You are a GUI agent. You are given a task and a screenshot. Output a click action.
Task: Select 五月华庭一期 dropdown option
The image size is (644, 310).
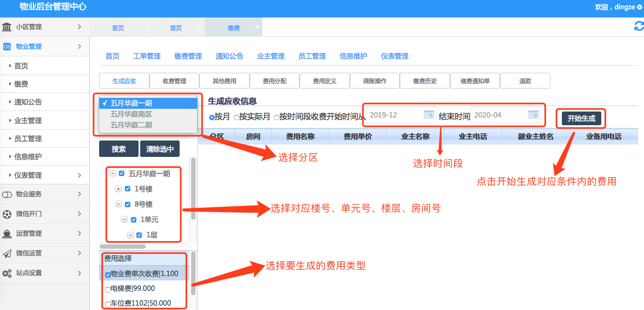pos(148,103)
